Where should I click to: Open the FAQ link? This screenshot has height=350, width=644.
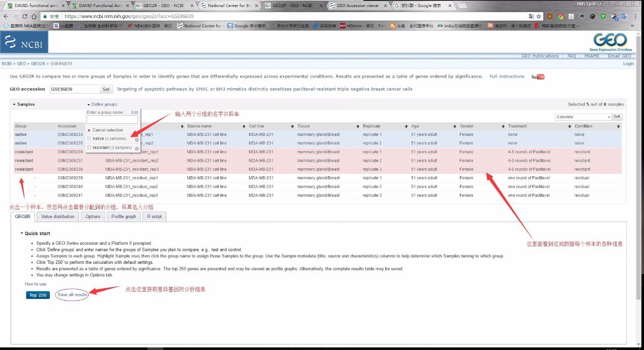click(572, 56)
